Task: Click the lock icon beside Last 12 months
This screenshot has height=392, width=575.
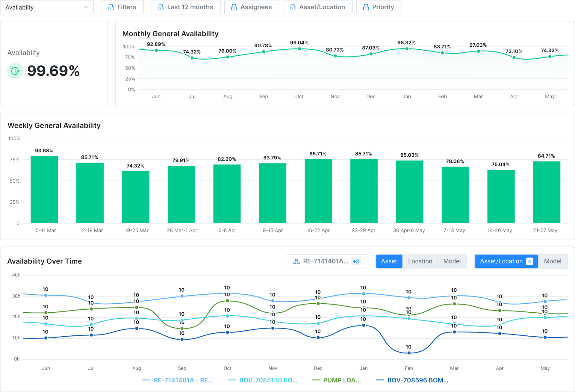Action: 161,7
